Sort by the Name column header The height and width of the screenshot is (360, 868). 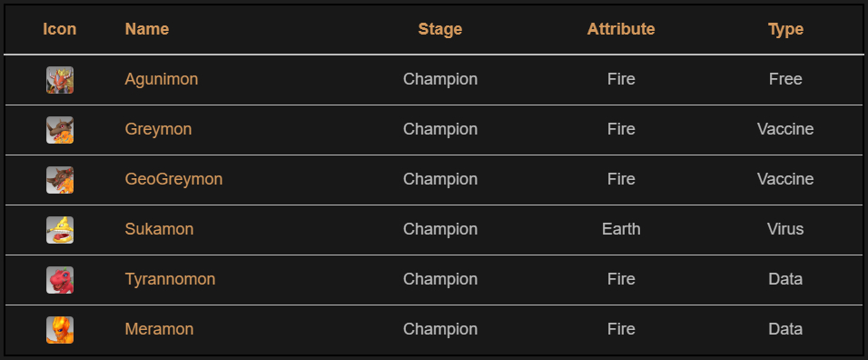[x=147, y=29]
